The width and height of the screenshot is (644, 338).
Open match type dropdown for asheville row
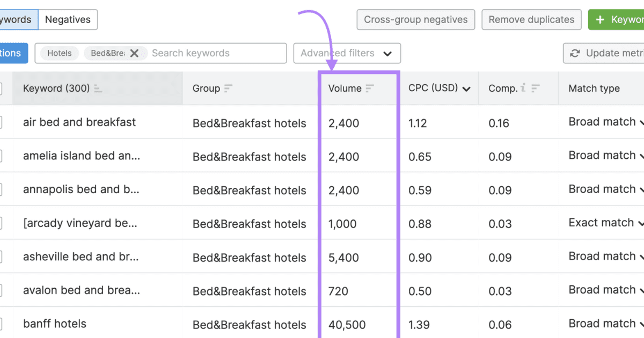(641, 257)
